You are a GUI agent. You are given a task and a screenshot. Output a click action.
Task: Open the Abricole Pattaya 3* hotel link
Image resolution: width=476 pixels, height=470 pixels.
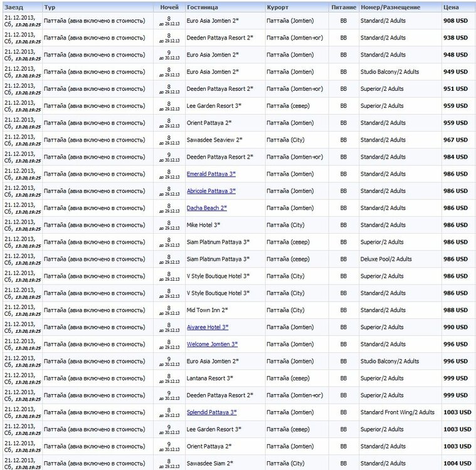(211, 191)
